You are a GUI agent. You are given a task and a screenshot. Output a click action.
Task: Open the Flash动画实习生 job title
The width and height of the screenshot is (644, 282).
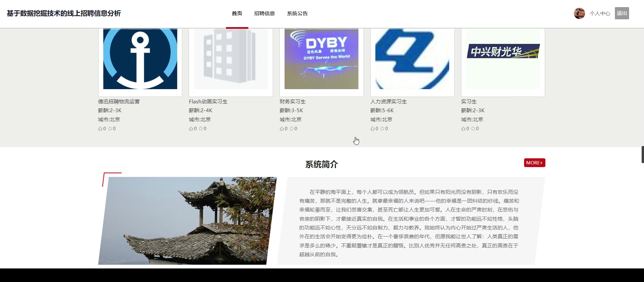(208, 102)
